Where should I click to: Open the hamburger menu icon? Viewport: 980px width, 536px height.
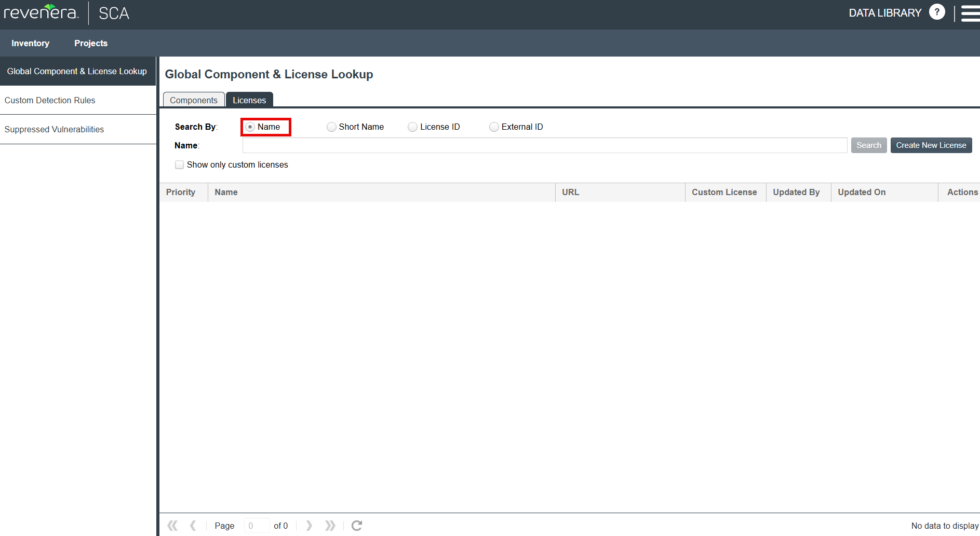(x=970, y=13)
